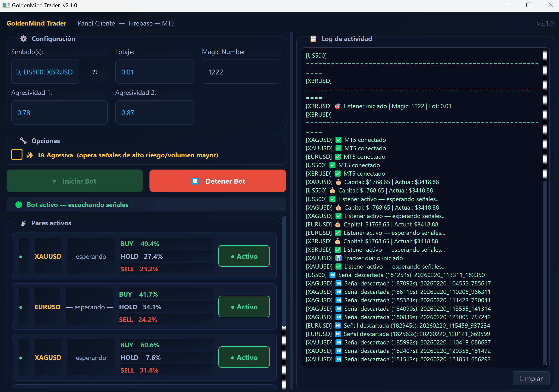
Task: Click the money bag icon on [EURUSD] Capital line
Action: 338,224
